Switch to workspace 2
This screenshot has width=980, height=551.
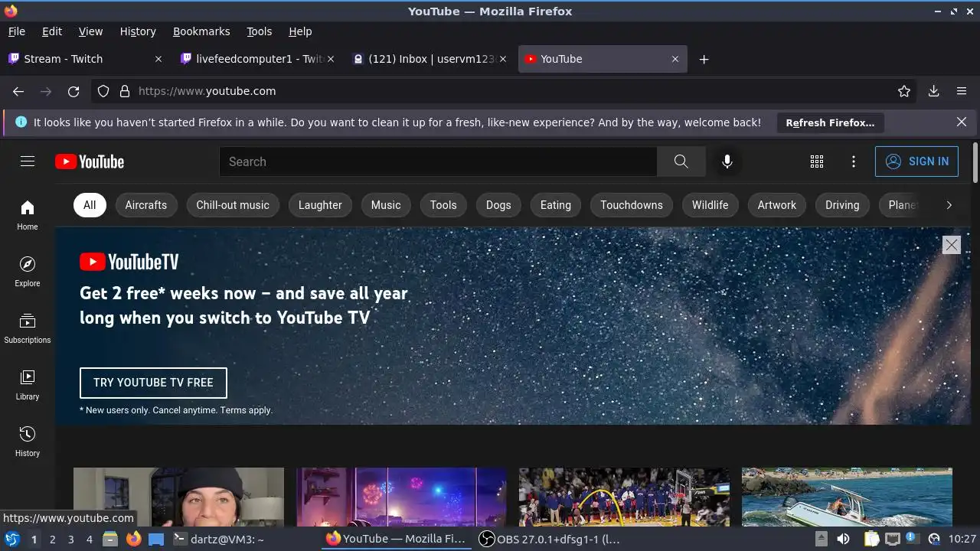52,539
